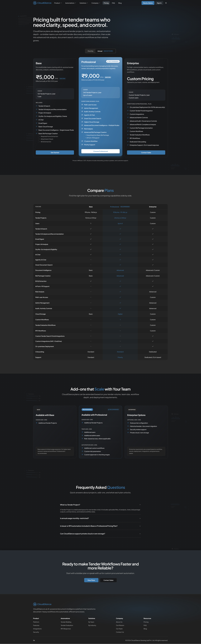
Task: Click the Sign In button
Action: coord(159,3)
